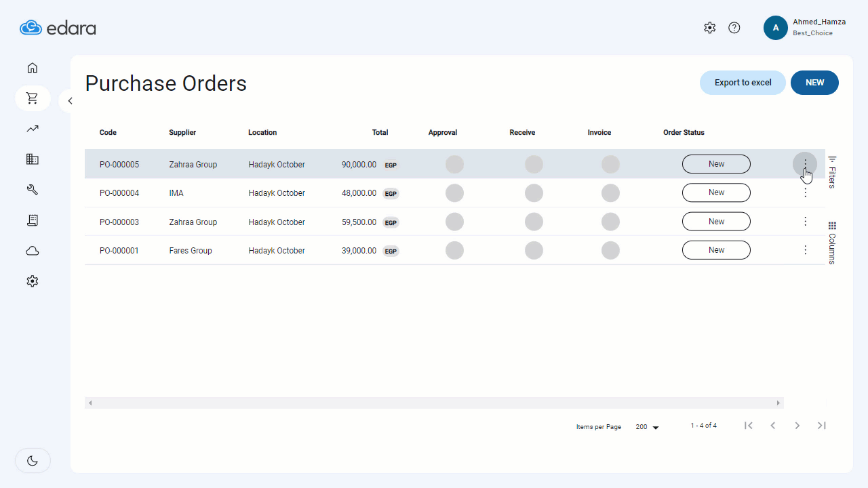Open three-dot menu for PO-000004
The image size is (868, 488).
click(805, 192)
